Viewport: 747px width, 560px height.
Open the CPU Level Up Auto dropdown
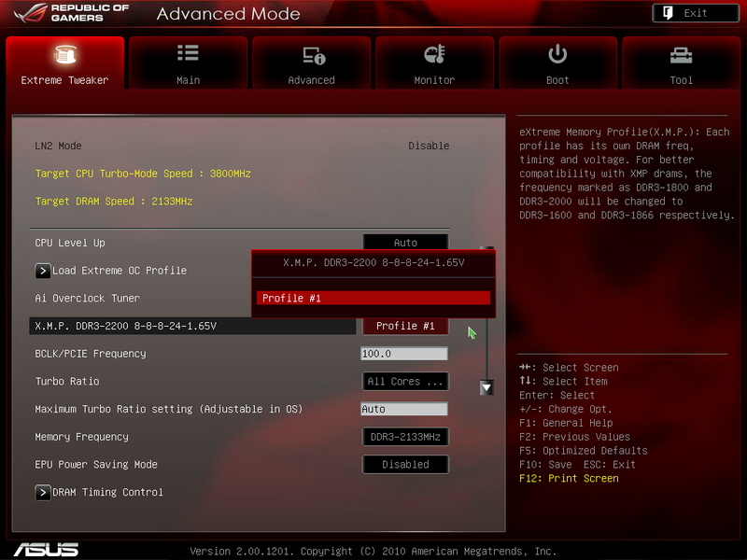pos(405,242)
